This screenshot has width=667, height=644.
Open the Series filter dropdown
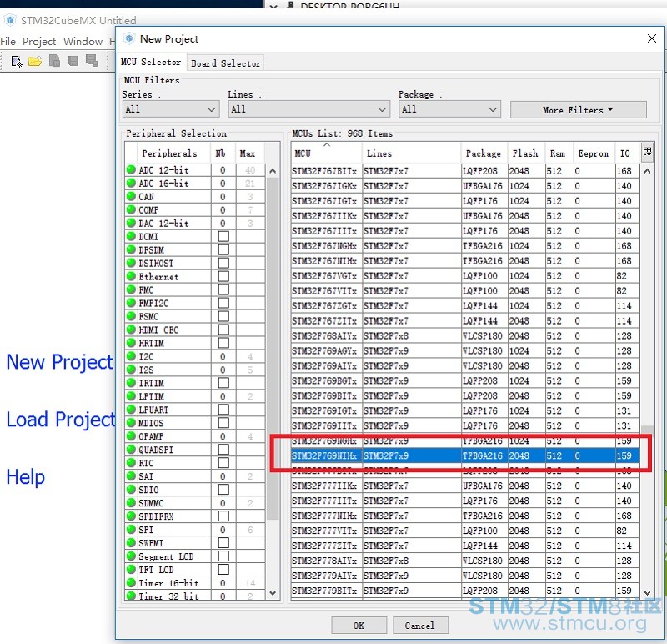171,109
